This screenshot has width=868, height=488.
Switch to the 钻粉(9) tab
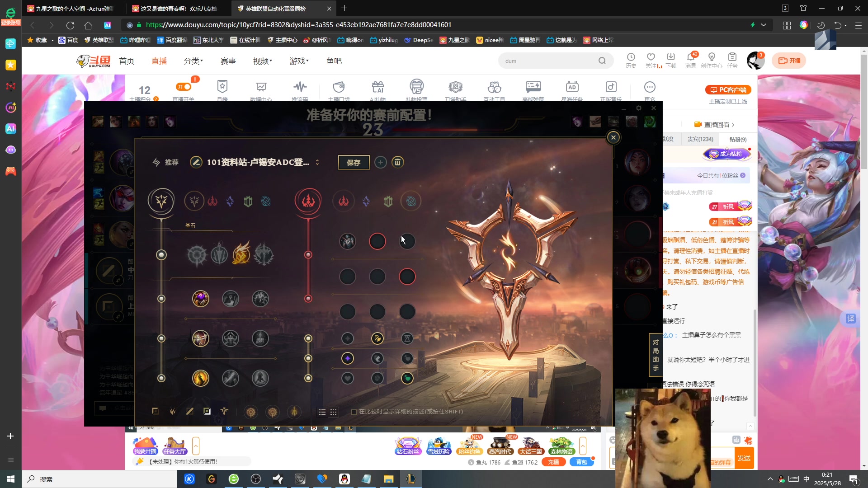point(738,139)
